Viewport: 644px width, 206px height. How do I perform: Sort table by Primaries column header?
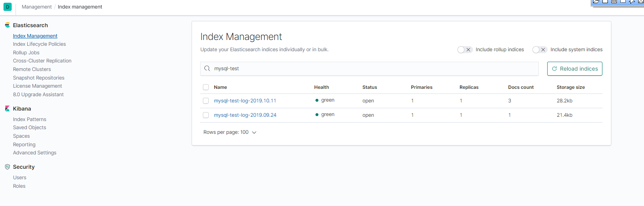coord(422,87)
